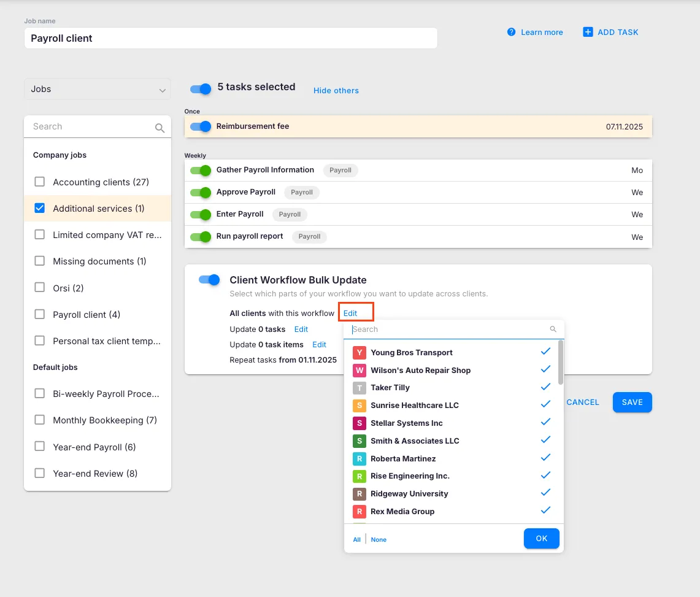This screenshot has height=597, width=700.
Task: Disable the Client Workflow Bulk Update toggle
Action: tap(209, 280)
